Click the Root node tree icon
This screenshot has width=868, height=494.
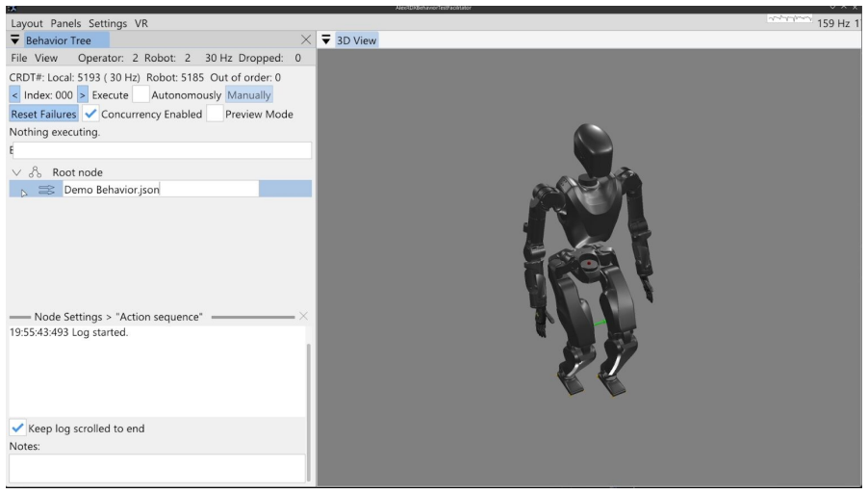[x=36, y=171]
